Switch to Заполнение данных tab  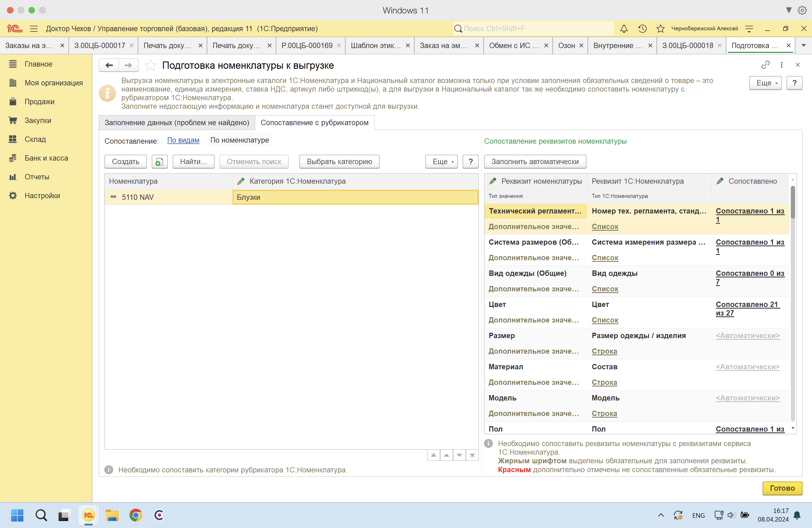click(x=177, y=123)
